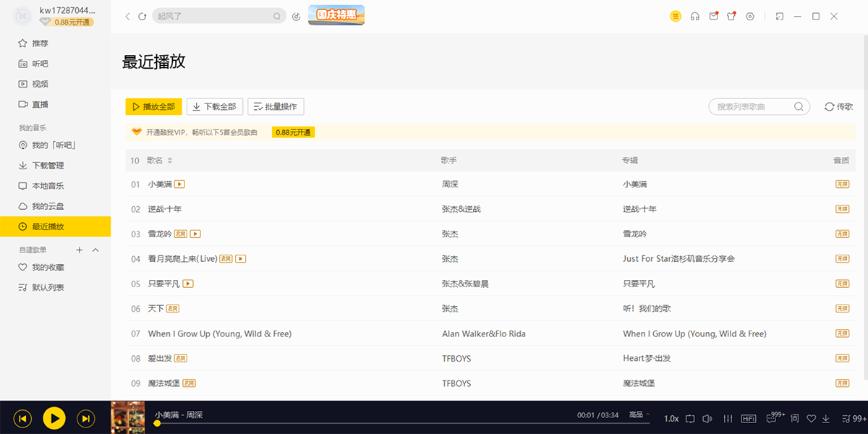The image size is (868, 434).
Task: Click the 批量操作 button
Action: (276, 107)
